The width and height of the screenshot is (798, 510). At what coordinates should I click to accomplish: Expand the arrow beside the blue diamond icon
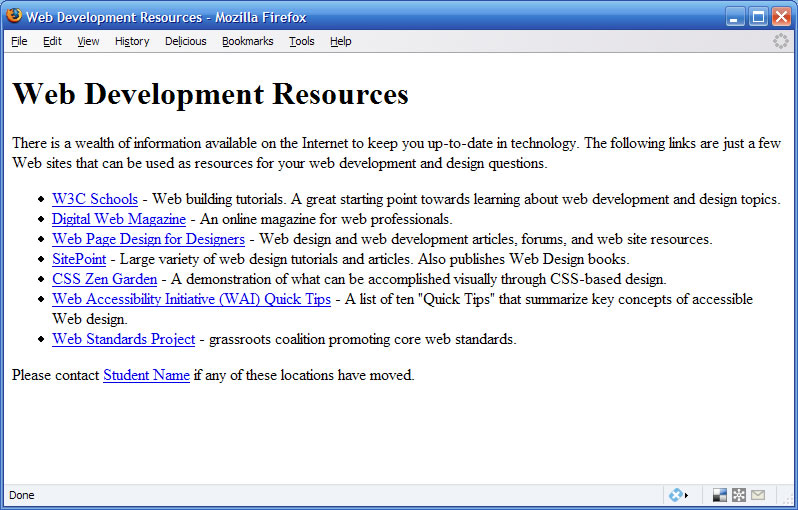pyautogui.click(x=686, y=495)
